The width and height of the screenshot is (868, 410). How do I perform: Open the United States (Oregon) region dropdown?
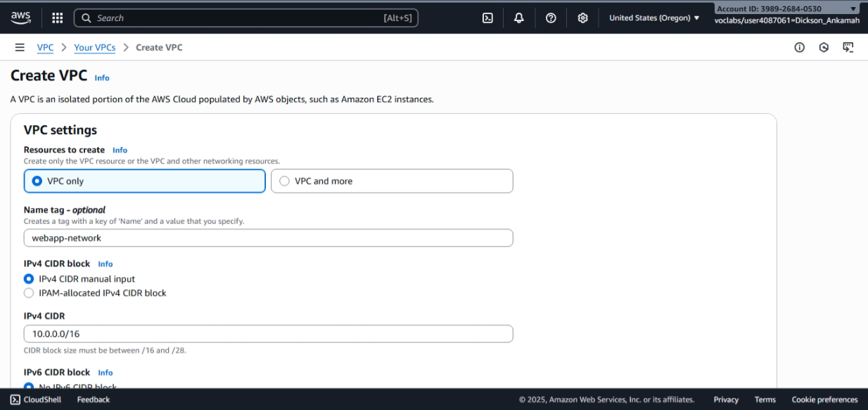click(x=653, y=17)
